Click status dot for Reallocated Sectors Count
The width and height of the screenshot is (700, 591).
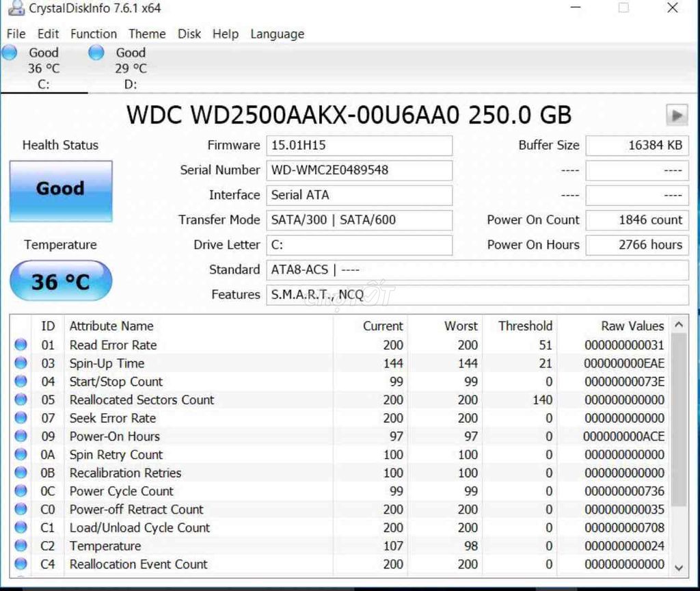coord(21,399)
